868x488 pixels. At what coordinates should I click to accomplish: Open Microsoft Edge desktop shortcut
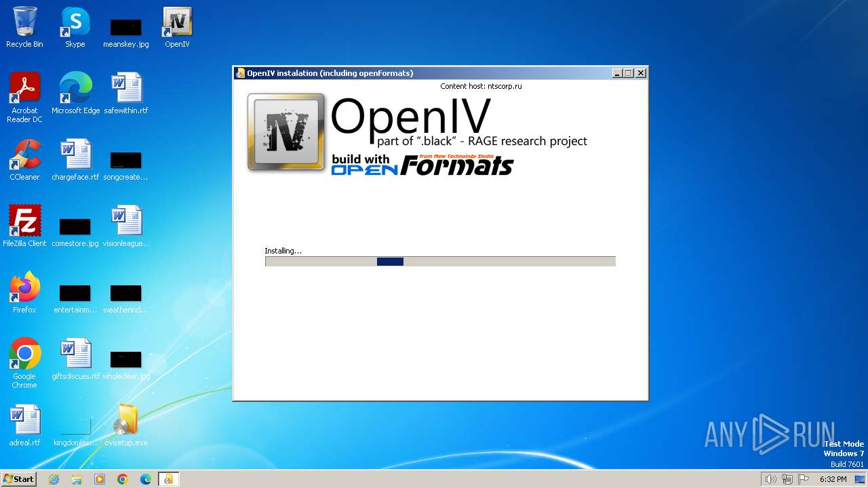point(75,94)
